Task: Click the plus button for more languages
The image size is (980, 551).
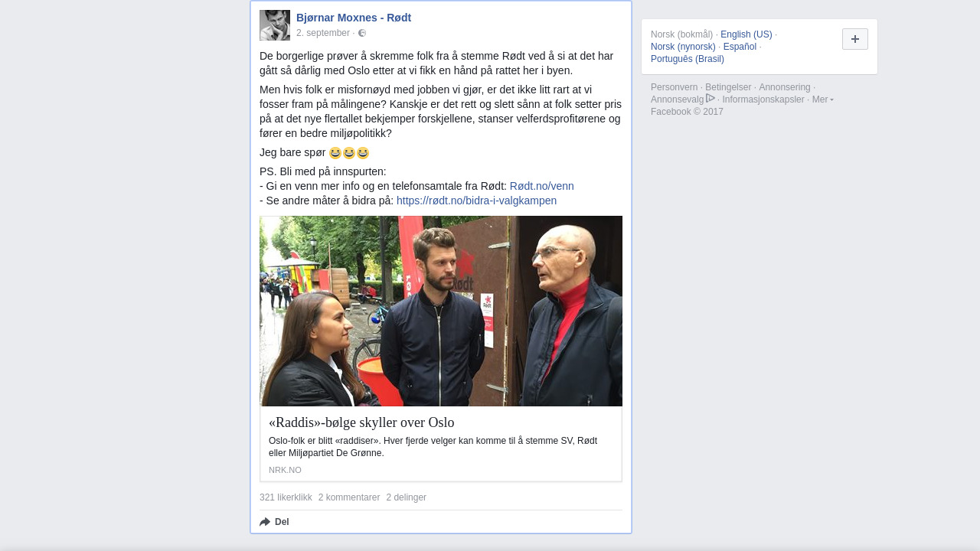Action: [855, 39]
